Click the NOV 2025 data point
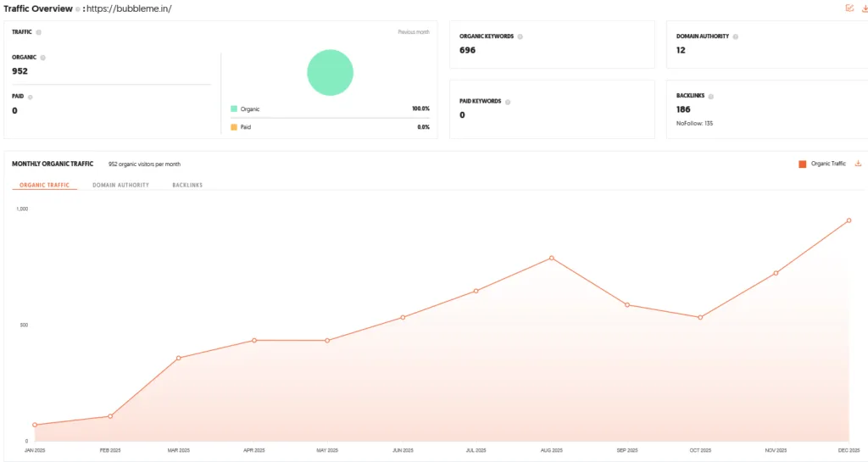Viewport: 868px width, 462px height. (776, 273)
